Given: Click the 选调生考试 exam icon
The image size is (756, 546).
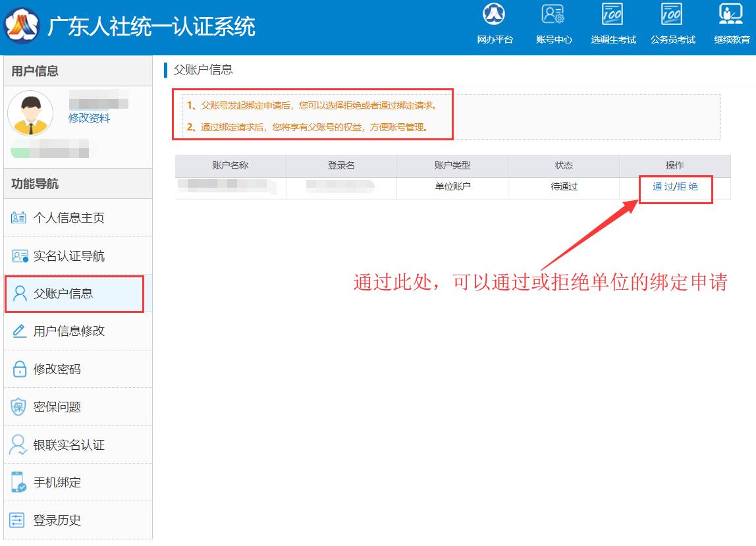Looking at the screenshot, I should [x=613, y=15].
